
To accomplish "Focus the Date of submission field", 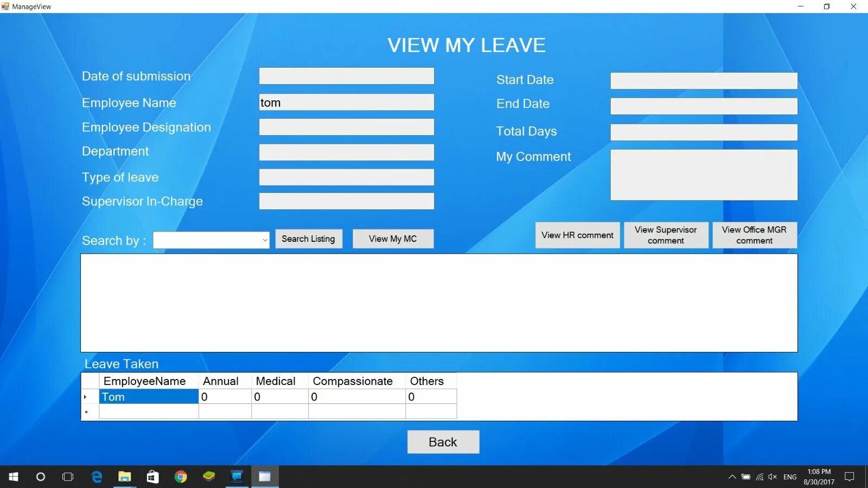I will (x=347, y=76).
